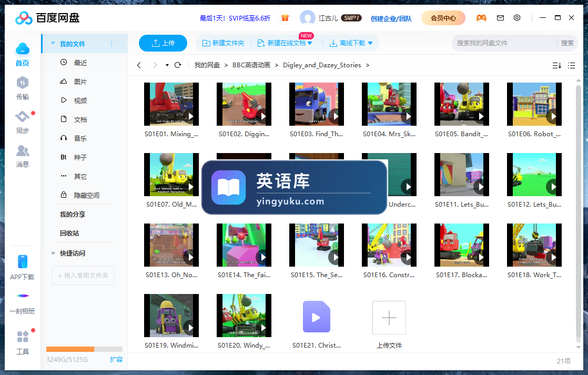Viewport: 588px width, 375px height.
Task: Open the game controller icon
Action: pos(482,18)
